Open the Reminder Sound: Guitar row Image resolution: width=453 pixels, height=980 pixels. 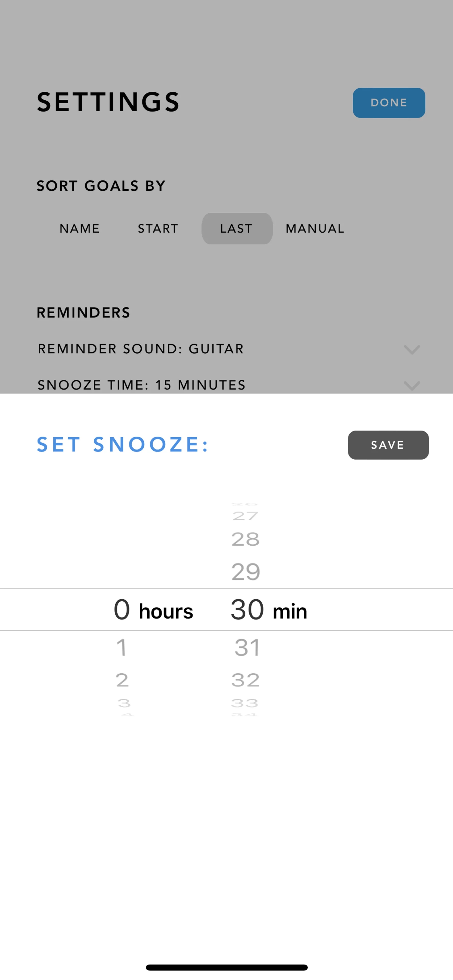point(141,349)
